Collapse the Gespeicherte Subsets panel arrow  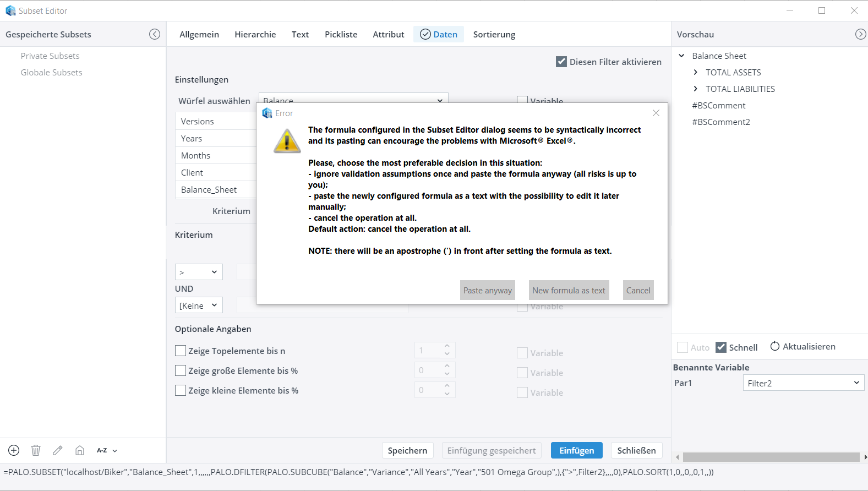pos(155,34)
